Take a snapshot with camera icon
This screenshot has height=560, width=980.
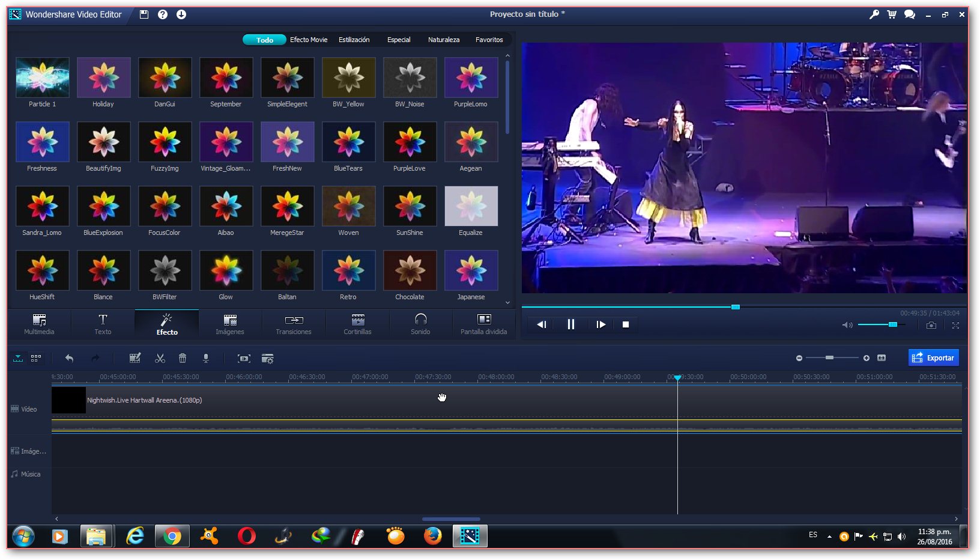click(x=931, y=325)
